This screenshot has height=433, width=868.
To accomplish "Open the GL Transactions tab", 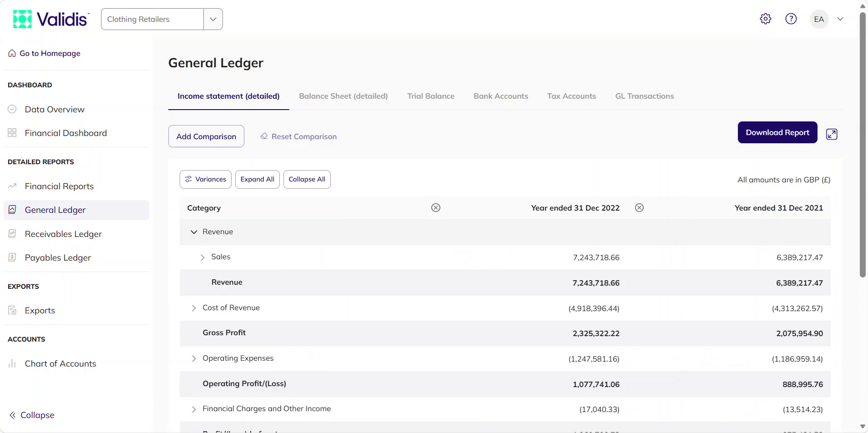I will [x=645, y=96].
